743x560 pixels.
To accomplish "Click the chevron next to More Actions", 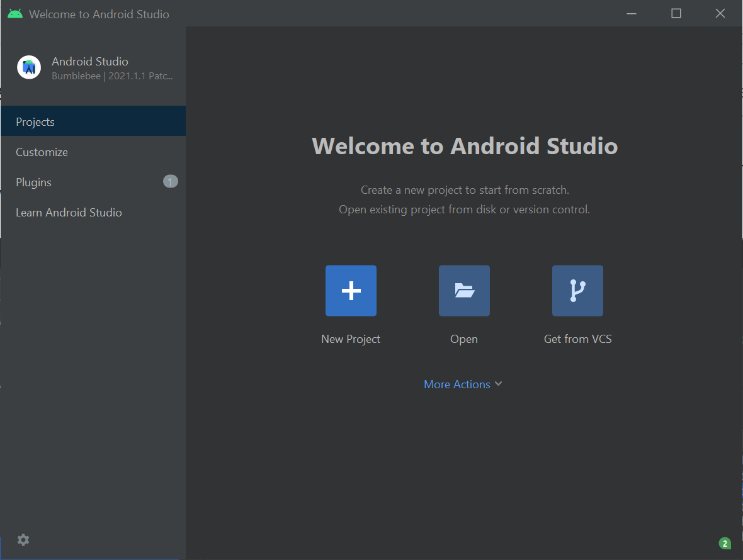I will coord(498,384).
